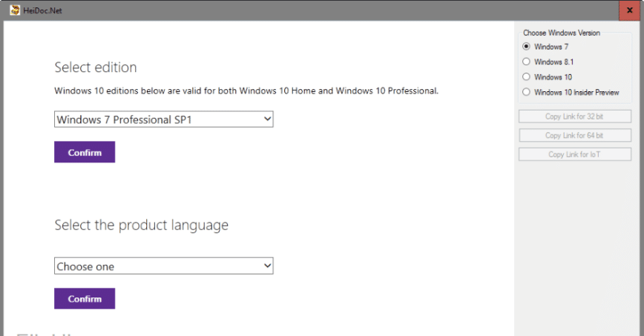
Task: Select Windows 10 Insider Preview option
Action: point(526,92)
